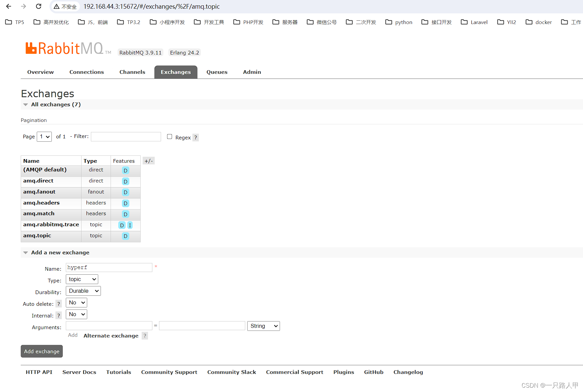Enable the Regex filter checkbox
583x392 pixels.
point(170,137)
